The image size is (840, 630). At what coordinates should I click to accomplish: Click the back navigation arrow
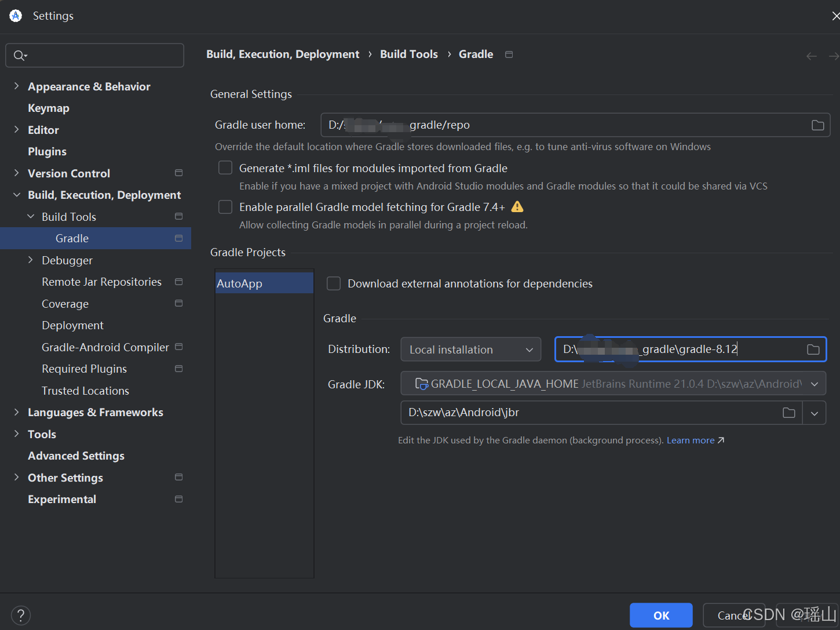811,56
